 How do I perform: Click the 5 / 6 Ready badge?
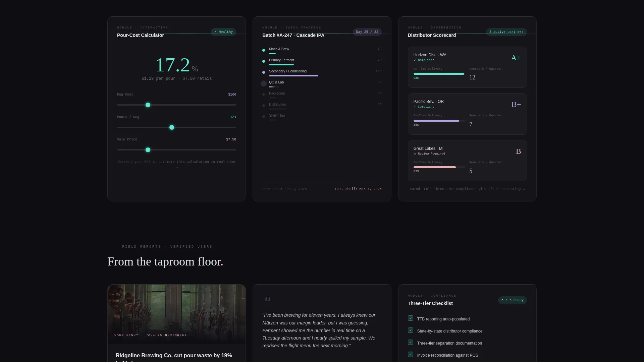(x=512, y=300)
